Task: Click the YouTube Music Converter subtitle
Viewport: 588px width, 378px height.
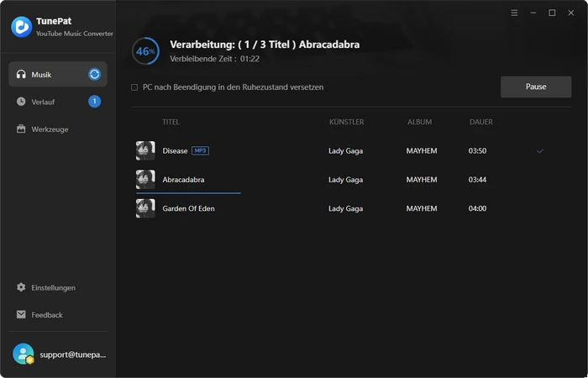Action: [x=75, y=34]
